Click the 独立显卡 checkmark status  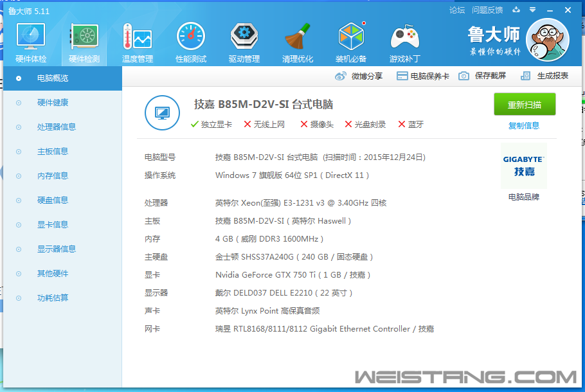[211, 125]
